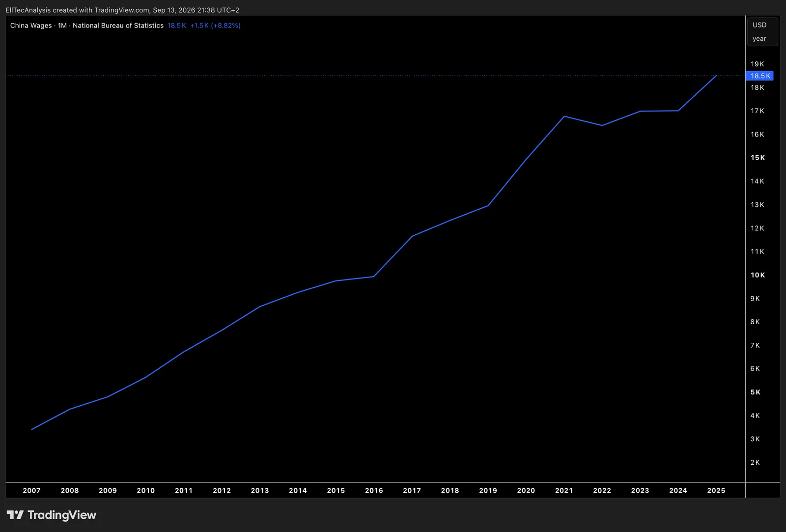Click the line endpoint at 2025
The height and width of the screenshot is (532, 786).
[716, 76]
